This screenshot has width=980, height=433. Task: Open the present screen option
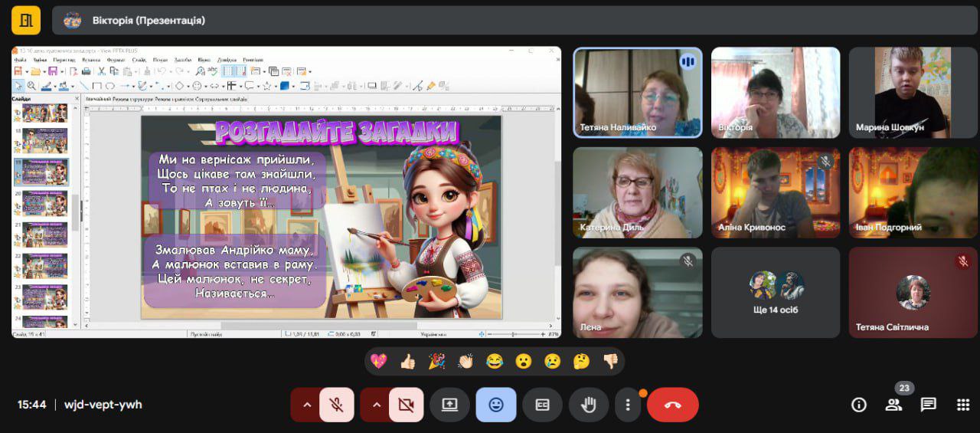(449, 405)
